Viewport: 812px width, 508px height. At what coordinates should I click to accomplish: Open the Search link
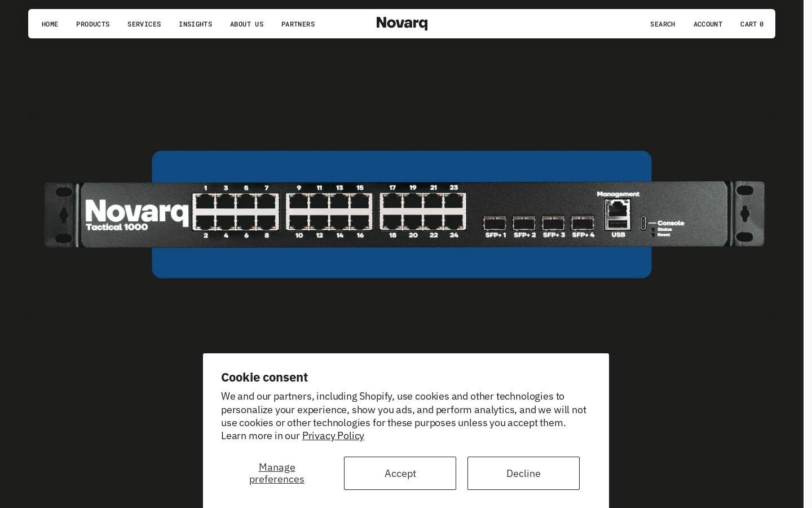(x=663, y=24)
